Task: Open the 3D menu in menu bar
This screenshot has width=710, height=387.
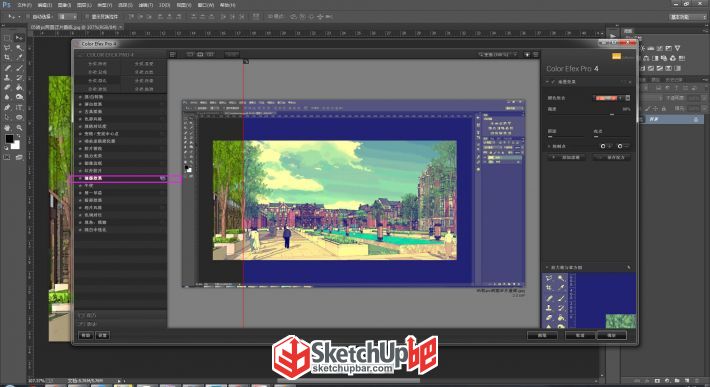Action: [x=164, y=5]
